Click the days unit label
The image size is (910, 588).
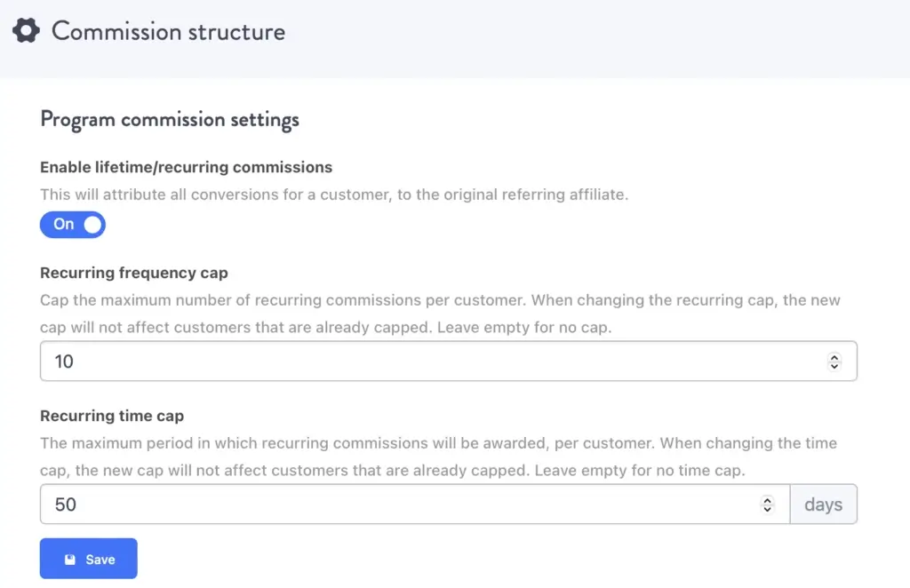[x=823, y=504]
